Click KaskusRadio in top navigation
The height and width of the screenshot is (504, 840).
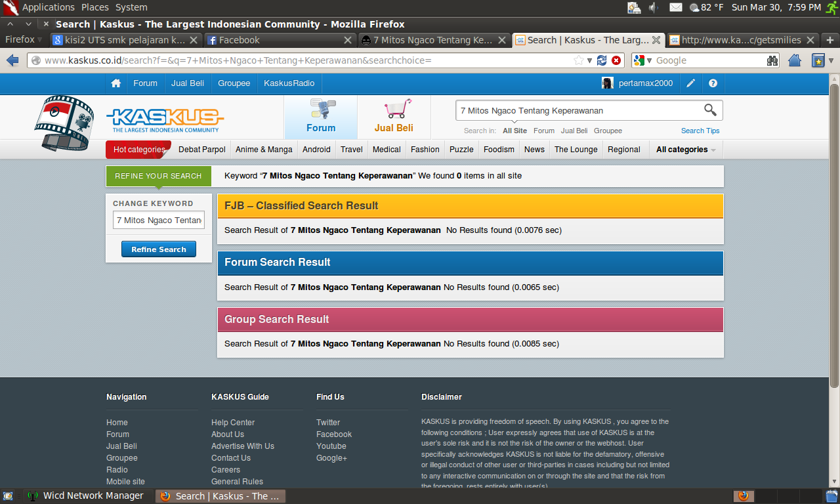(x=289, y=83)
